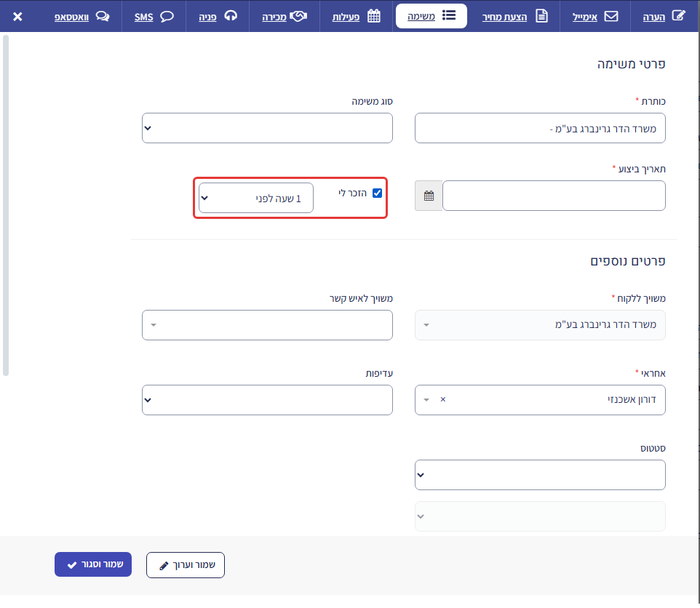Open the calendar date picker icon
The width and height of the screenshot is (700, 608).
(429, 196)
